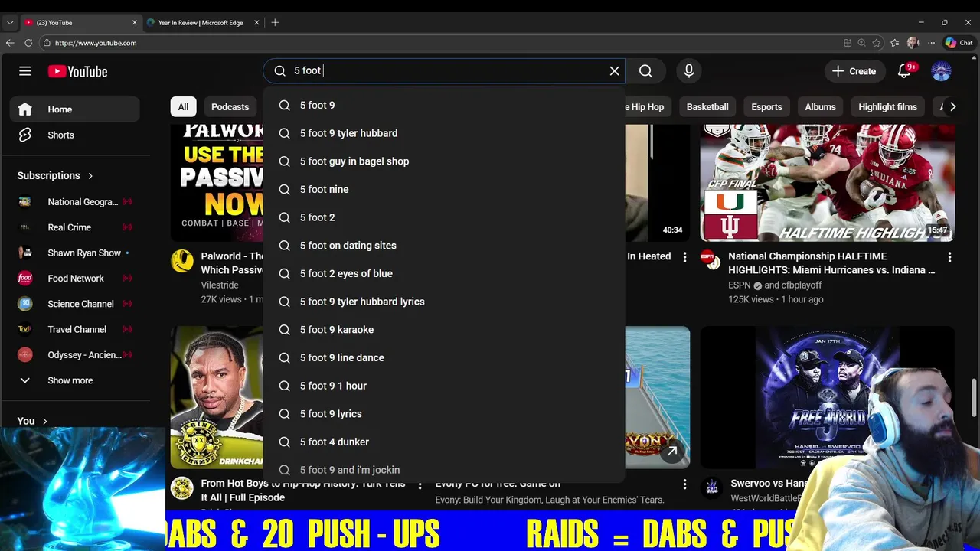Choose suggestion '5 foot 9'

pos(444,106)
